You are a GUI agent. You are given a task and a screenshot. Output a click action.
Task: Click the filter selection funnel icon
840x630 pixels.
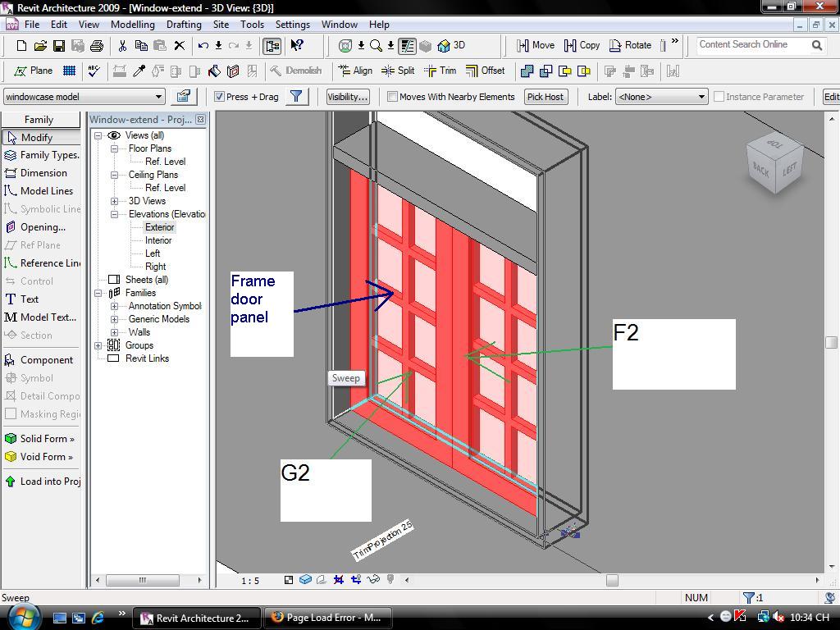[x=296, y=97]
